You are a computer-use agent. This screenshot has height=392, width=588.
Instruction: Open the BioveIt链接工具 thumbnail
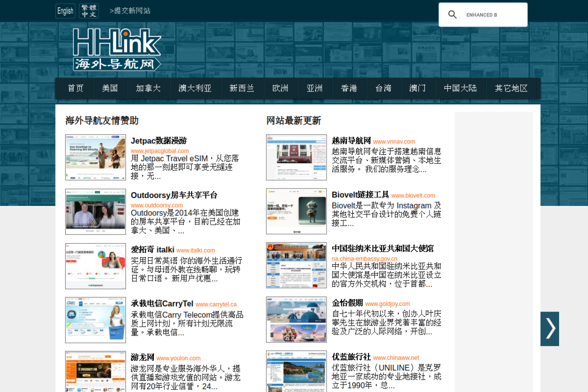pyautogui.click(x=296, y=211)
